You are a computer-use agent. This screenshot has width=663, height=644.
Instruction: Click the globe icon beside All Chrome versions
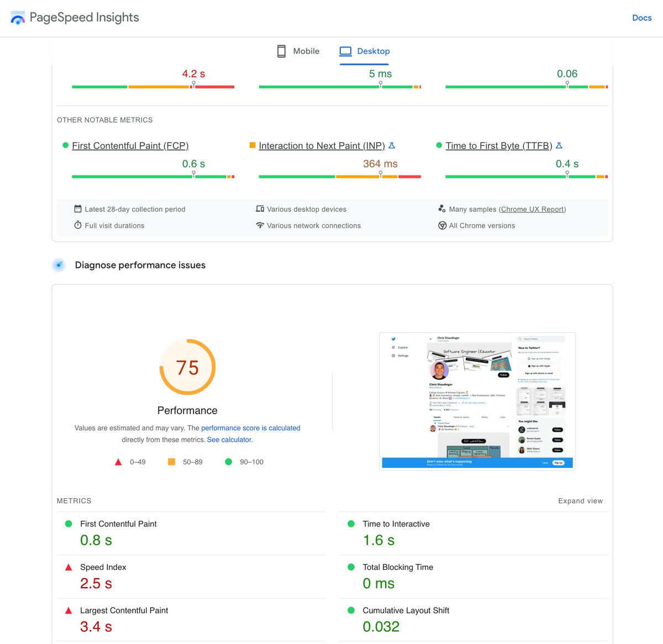tap(443, 225)
